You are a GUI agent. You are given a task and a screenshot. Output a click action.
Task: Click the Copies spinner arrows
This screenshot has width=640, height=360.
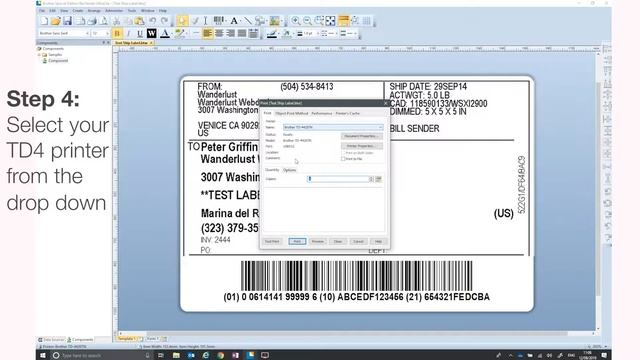point(371,179)
